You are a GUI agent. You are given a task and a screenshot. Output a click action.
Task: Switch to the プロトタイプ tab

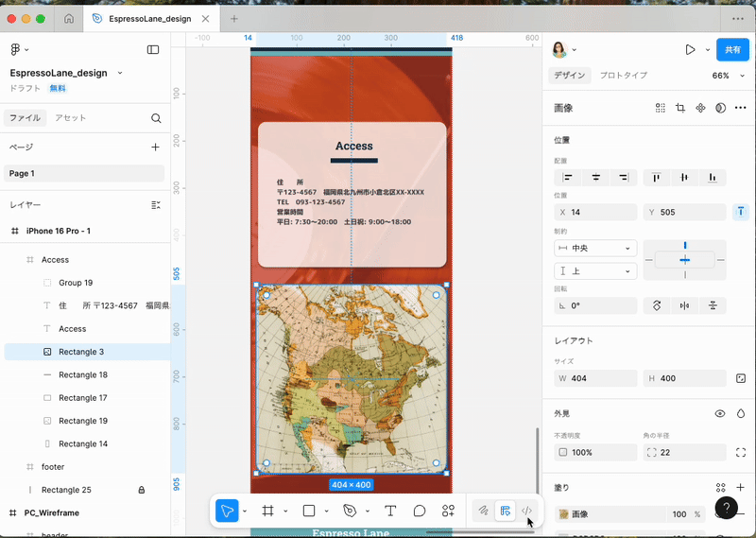point(624,75)
